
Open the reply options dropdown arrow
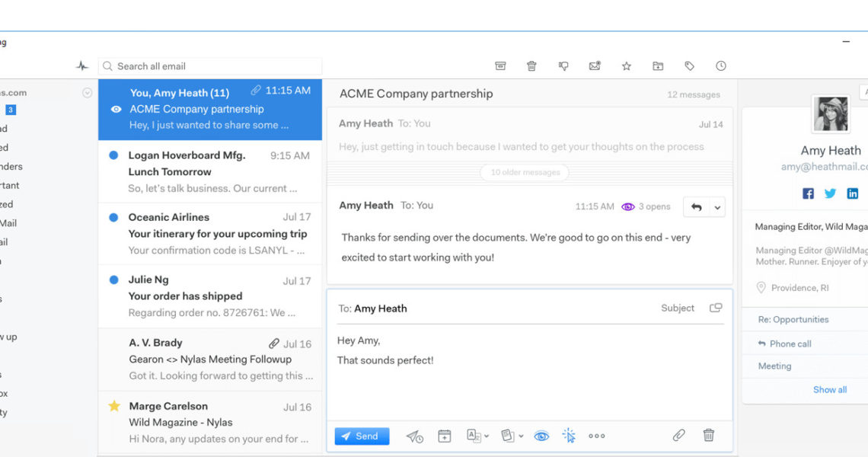(x=717, y=207)
